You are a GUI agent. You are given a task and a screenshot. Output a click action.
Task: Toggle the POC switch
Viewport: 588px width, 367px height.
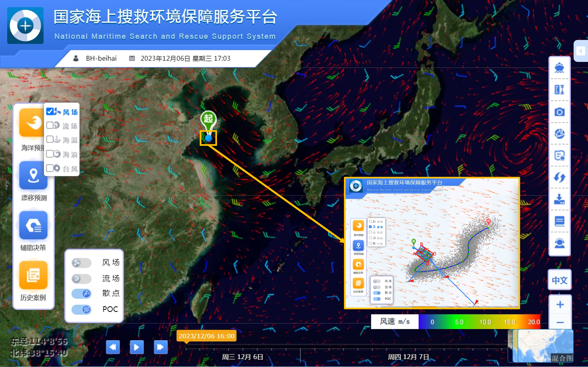click(x=82, y=309)
